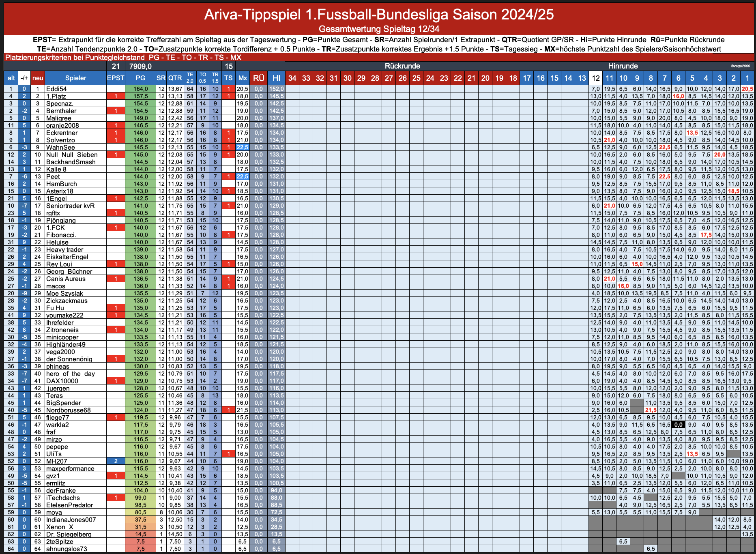Click Eddi54's HI value 152,0
This screenshot has height=554, width=756.
pyautogui.click(x=276, y=89)
